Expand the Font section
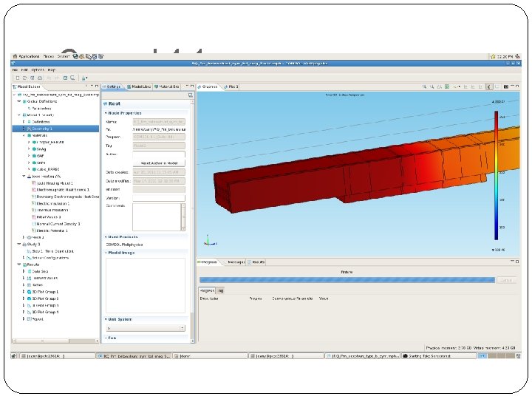The height and width of the screenshot is (399, 532). click(x=106, y=338)
